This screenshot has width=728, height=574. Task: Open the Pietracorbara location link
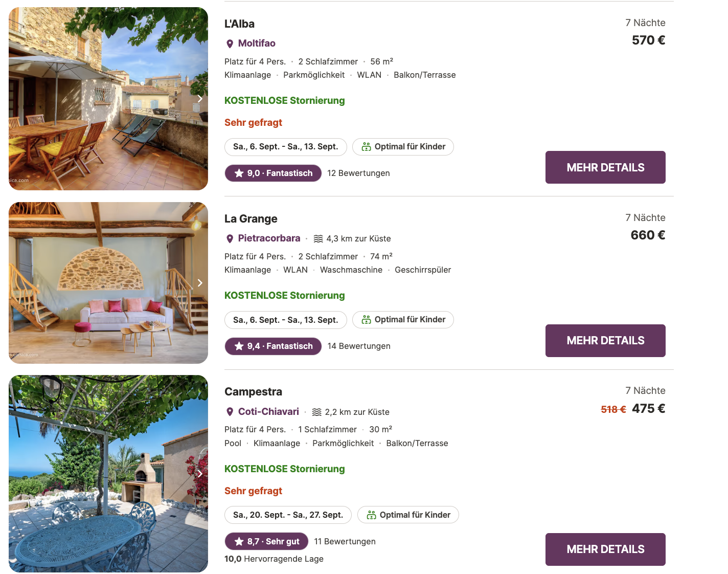pyautogui.click(x=269, y=238)
